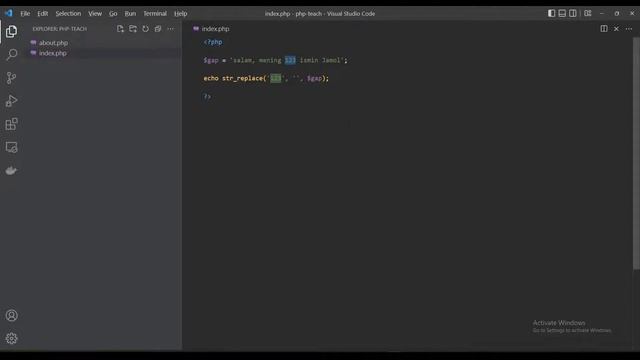Open the View menu
640x360 pixels.
tap(95, 13)
